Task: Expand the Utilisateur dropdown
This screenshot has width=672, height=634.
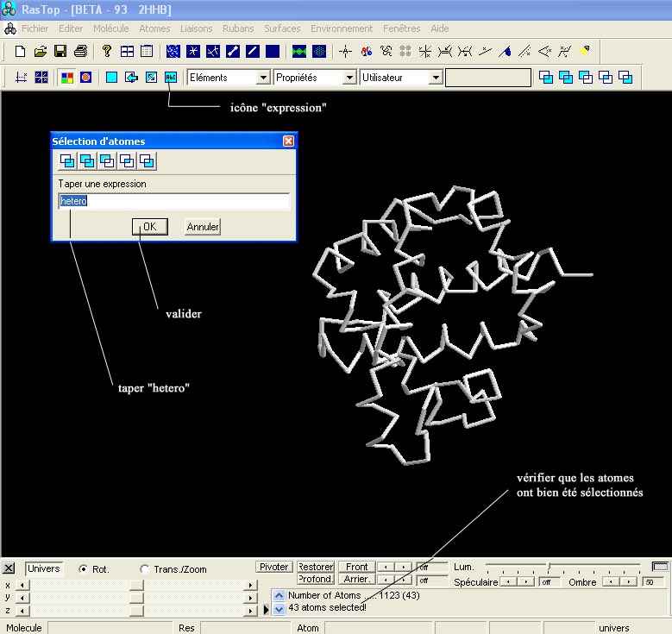Action: point(436,78)
